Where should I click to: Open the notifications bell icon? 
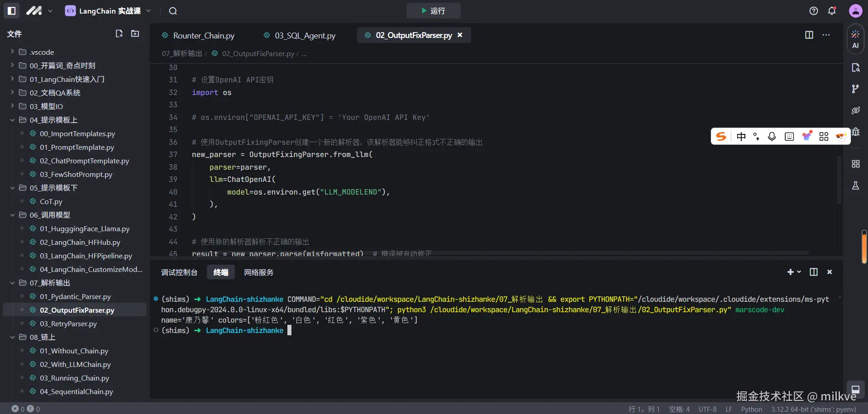click(832, 11)
